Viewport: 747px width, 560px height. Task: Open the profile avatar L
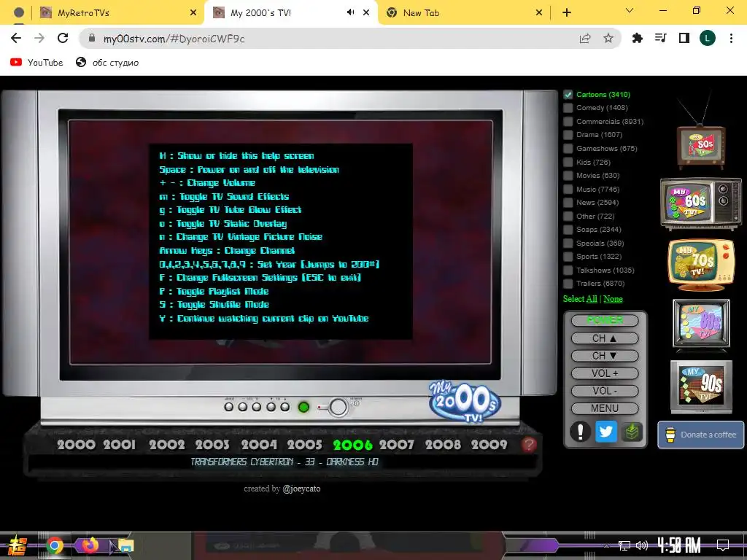(708, 38)
